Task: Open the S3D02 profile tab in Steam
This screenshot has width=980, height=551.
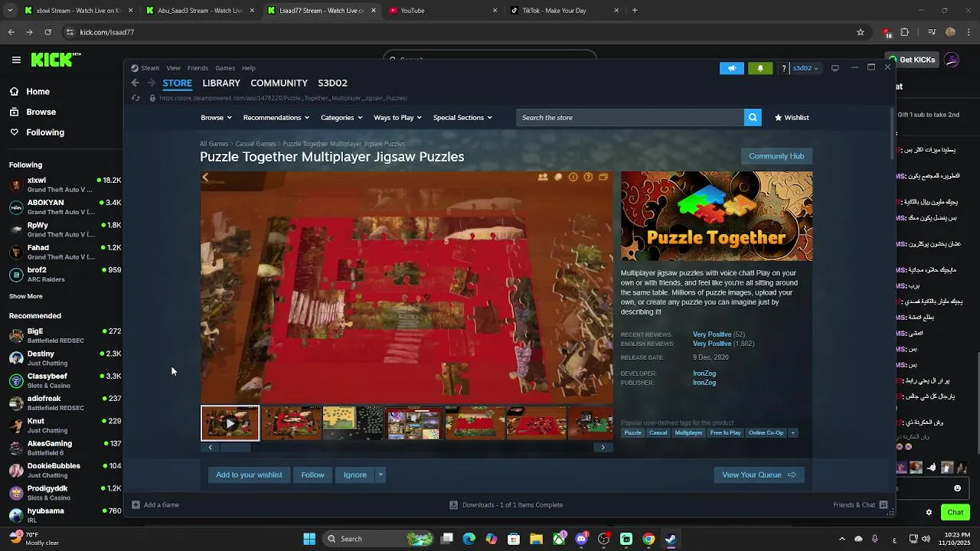Action: (x=332, y=83)
